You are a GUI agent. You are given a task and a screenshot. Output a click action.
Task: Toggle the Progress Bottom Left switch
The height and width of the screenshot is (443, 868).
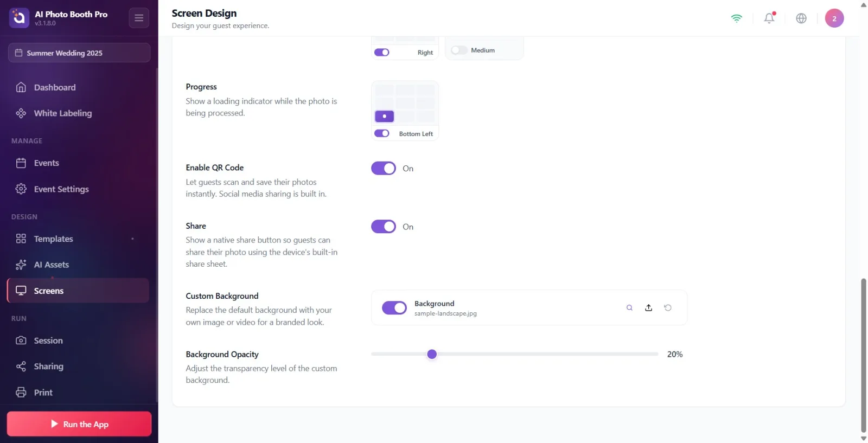[x=382, y=133]
